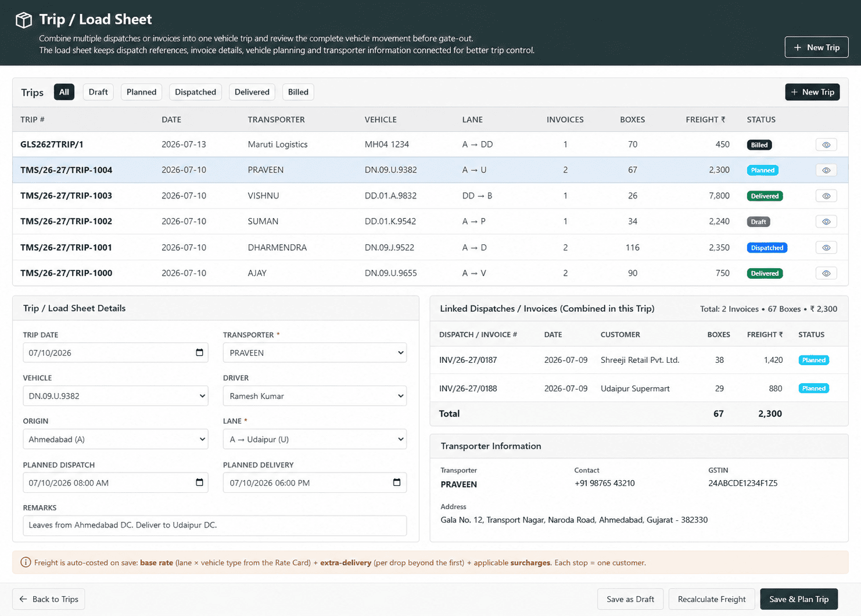Screen dimensions: 861x616
Task: Edit Planned Delivery date-time field
Action: [315, 482]
